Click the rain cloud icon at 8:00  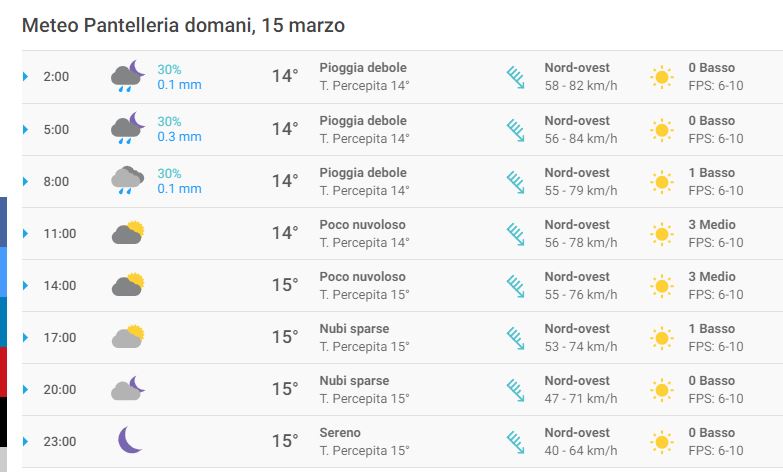point(127,180)
